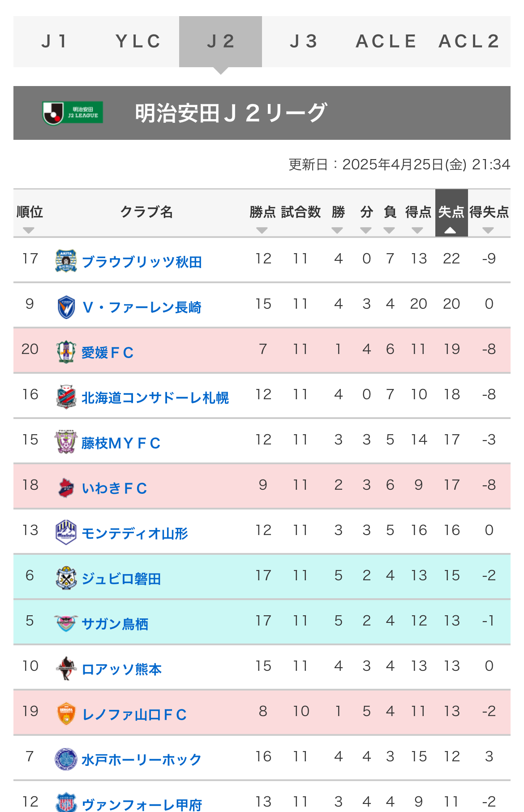The height and width of the screenshot is (812, 524).
Task: Switch to the J1 tab
Action: [55, 42]
